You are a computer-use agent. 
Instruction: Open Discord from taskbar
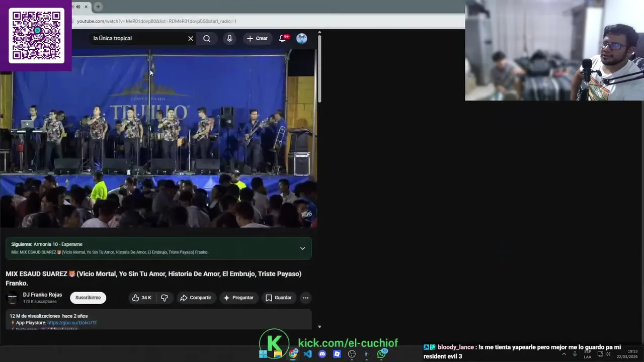click(x=323, y=354)
